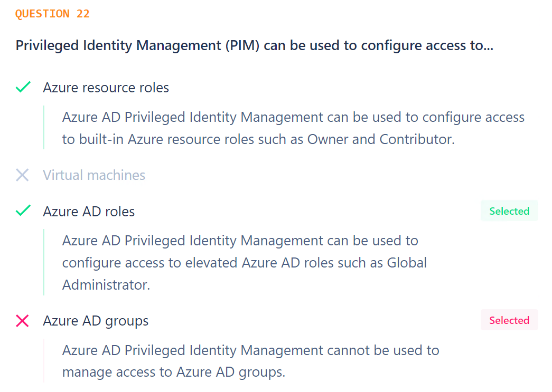Click the Privileged Identity Management question text
Viewport: 552px width, 392px height.
click(255, 45)
